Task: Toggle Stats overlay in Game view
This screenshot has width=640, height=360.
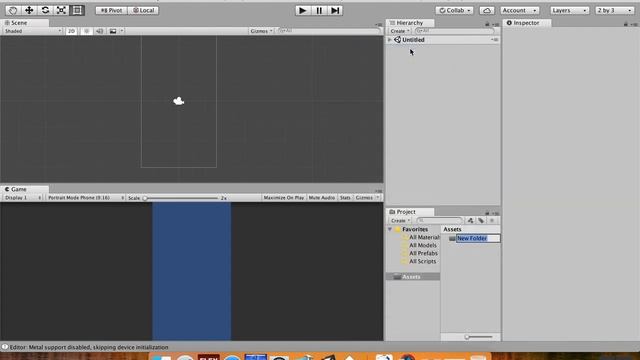Action: 345,198
